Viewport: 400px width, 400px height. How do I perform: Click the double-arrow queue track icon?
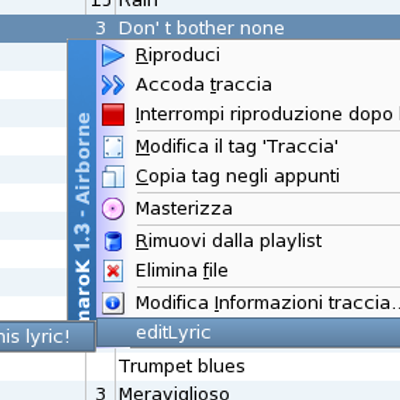coord(113,85)
